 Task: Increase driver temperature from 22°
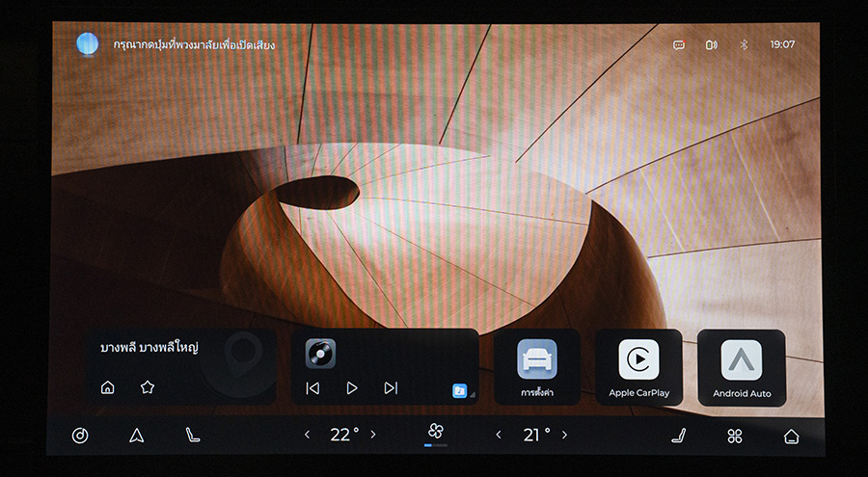[x=373, y=436]
